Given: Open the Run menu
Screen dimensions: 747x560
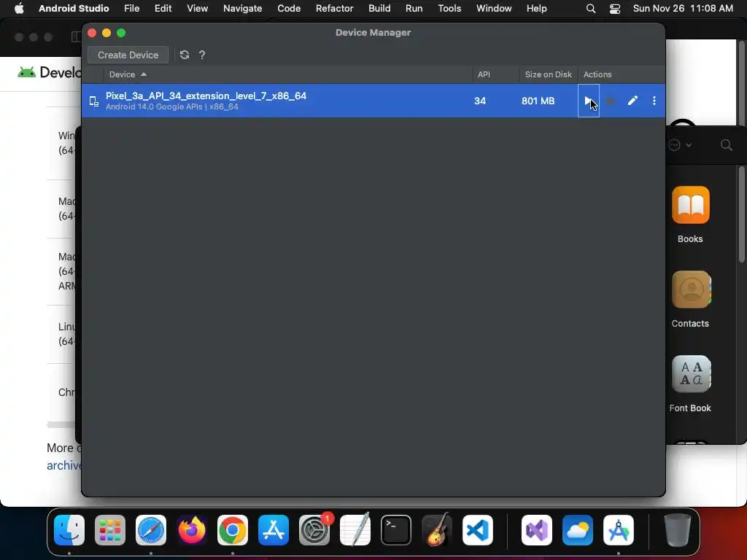Looking at the screenshot, I should point(414,9).
